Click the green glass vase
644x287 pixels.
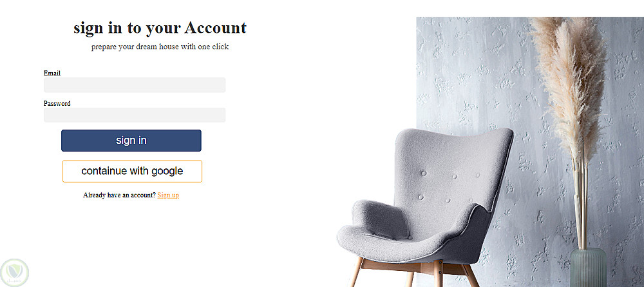pos(589,268)
